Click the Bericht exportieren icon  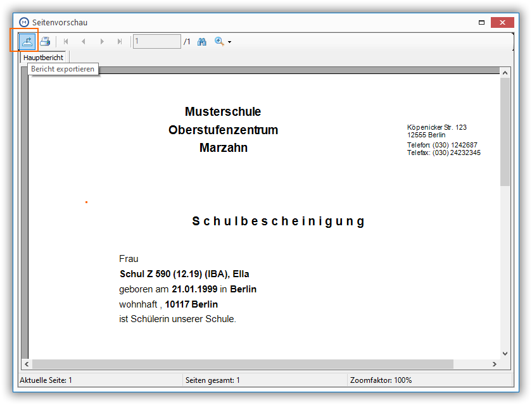coord(27,42)
